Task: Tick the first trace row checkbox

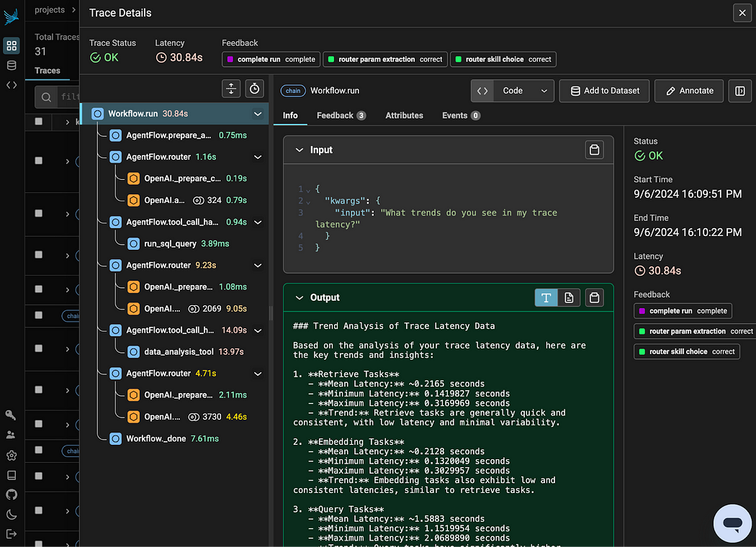Action: click(39, 122)
